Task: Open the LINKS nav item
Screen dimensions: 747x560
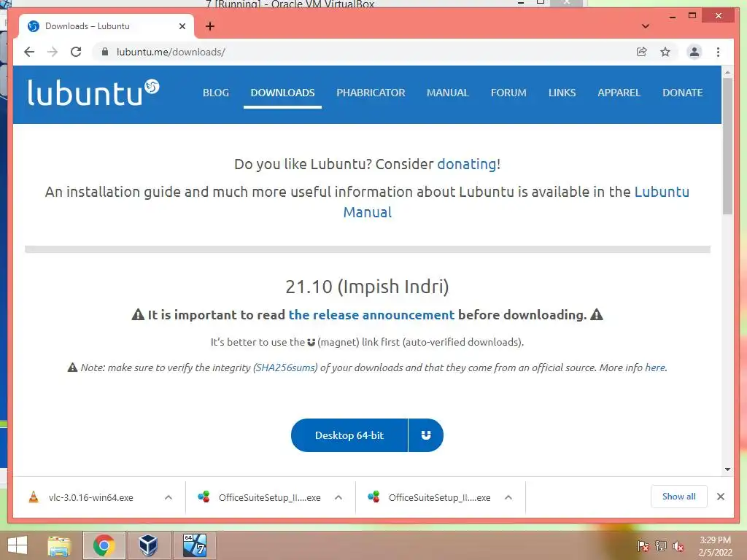Action: [x=562, y=93]
